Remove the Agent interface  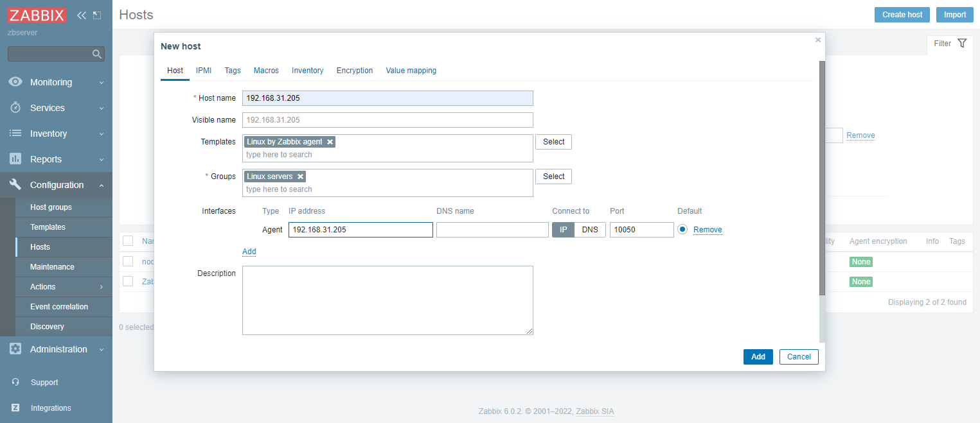click(708, 230)
